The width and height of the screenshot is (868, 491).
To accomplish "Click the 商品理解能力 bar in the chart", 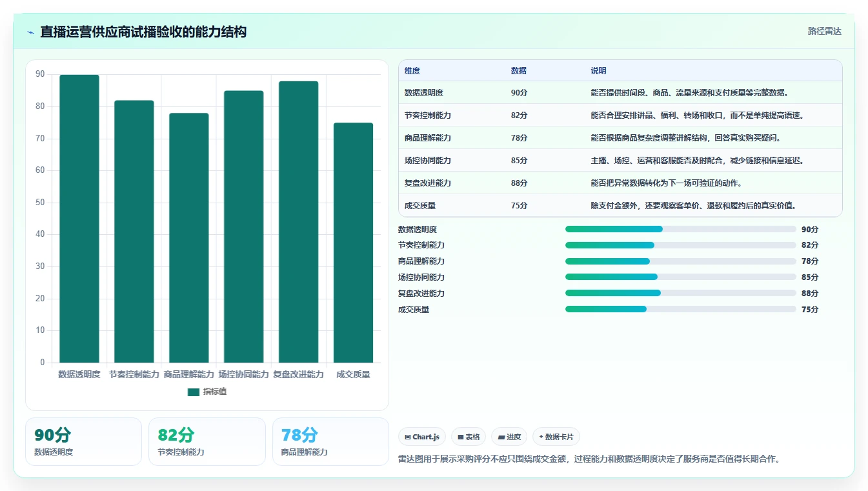I will pos(189,238).
